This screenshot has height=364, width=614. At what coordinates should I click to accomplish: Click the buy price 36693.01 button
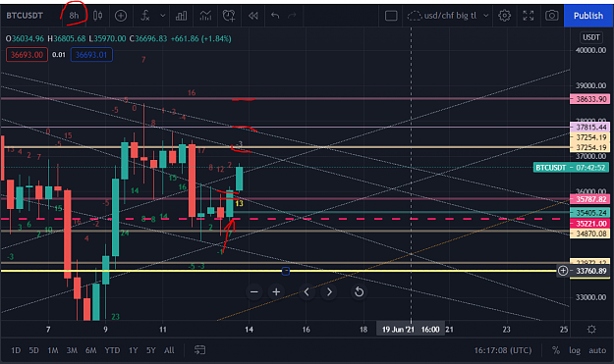91,55
